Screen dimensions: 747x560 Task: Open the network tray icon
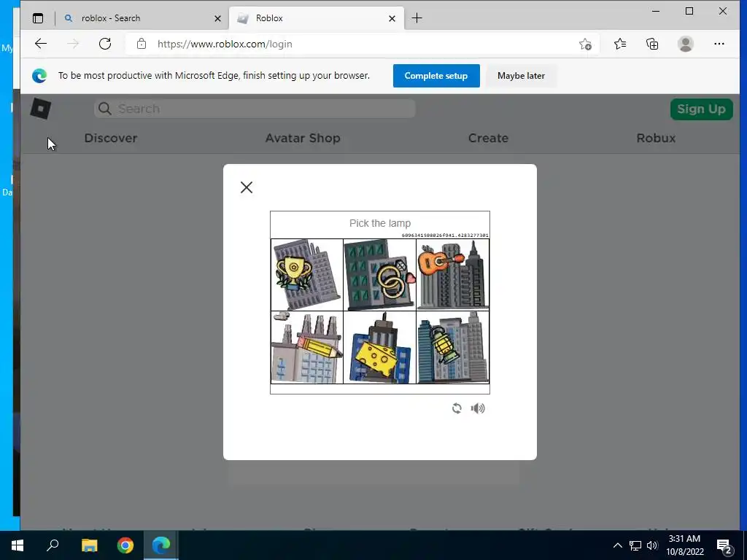[635, 545]
